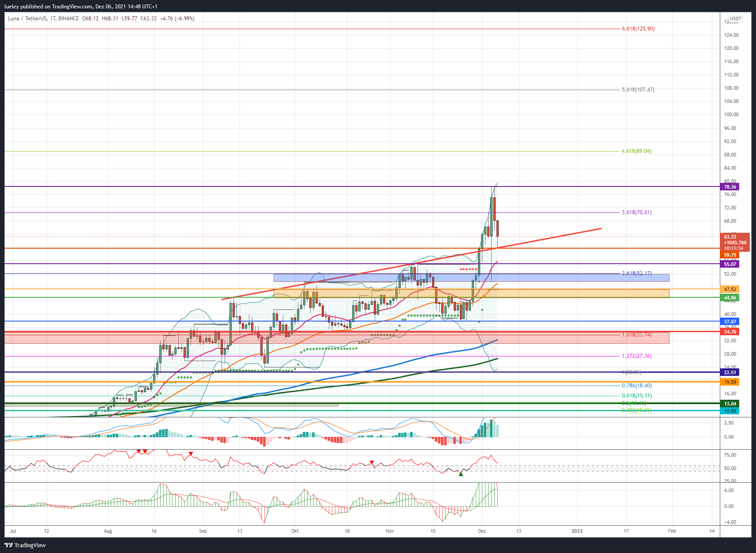Click the TradingView logo at bottom left
The height and width of the screenshot is (553, 756).
(25, 545)
